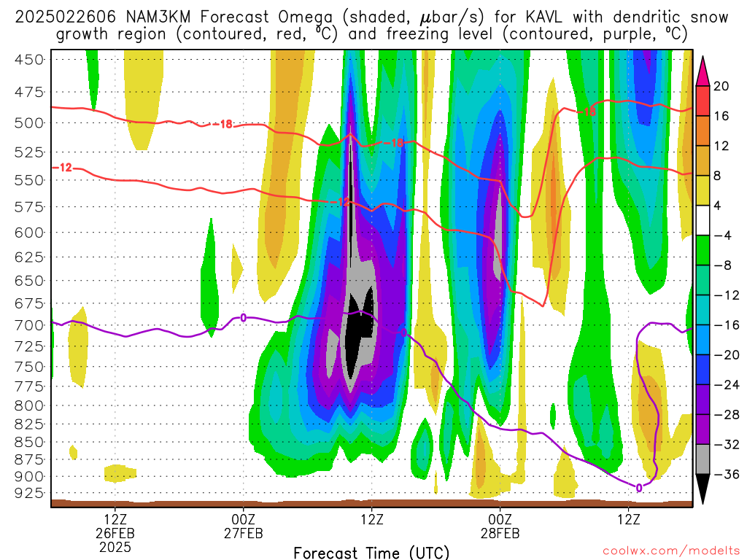Click the 600 pressure level label
The height and width of the screenshot is (560, 747).
[x=29, y=233]
